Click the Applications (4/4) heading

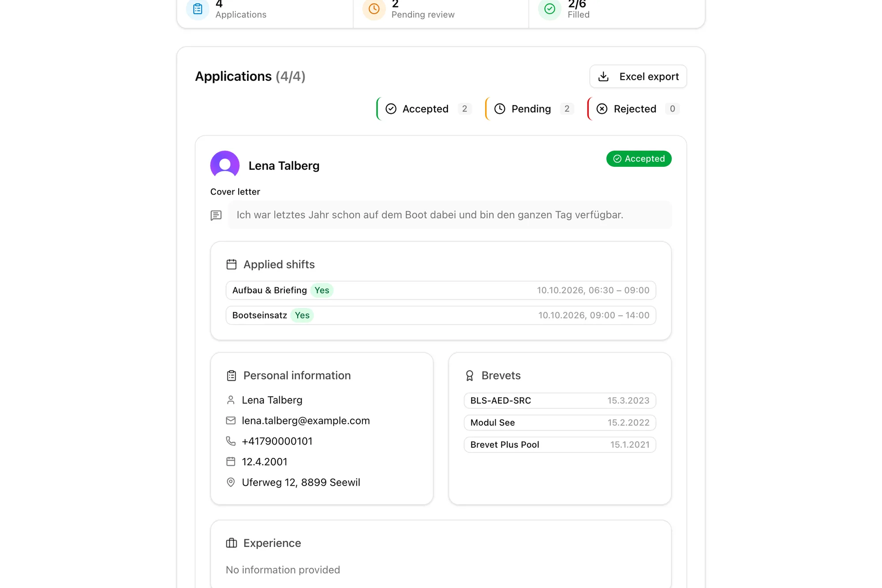coord(250,76)
